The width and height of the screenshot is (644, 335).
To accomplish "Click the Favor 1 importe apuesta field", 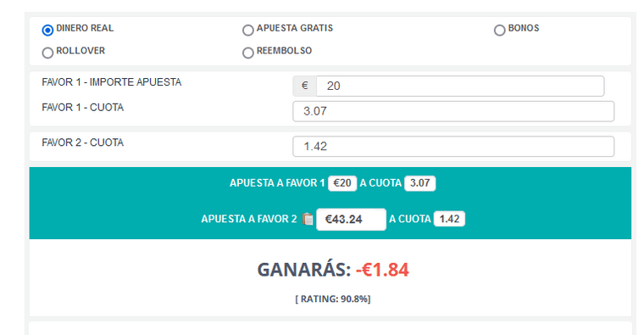I will click(x=460, y=86).
